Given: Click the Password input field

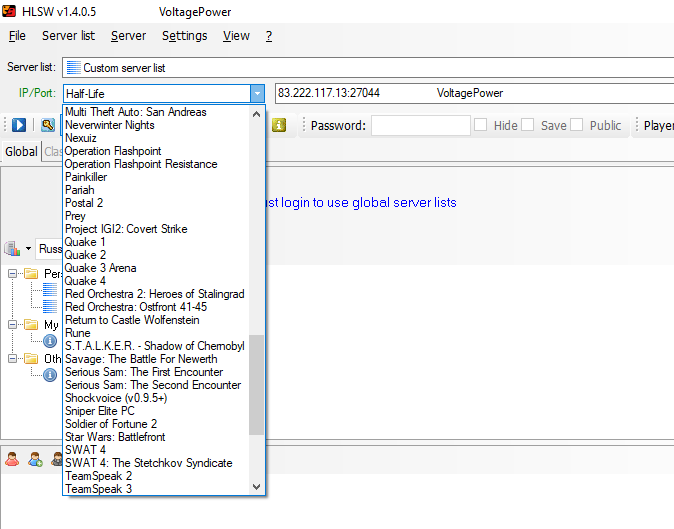Looking at the screenshot, I should point(420,125).
